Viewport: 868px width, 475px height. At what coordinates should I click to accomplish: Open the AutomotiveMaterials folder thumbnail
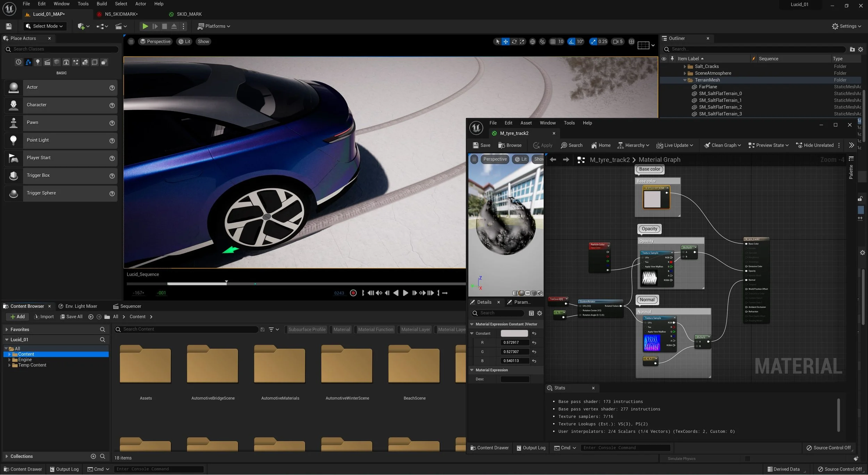click(280, 365)
